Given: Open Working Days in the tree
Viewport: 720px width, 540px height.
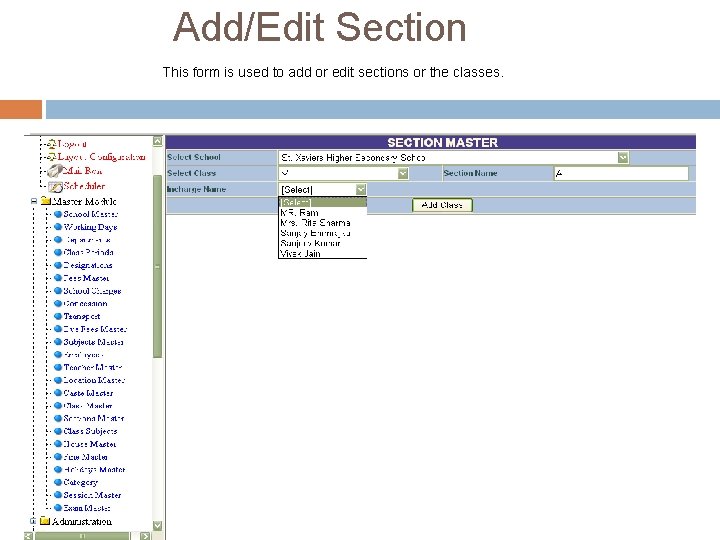Looking at the screenshot, I should point(90,227).
